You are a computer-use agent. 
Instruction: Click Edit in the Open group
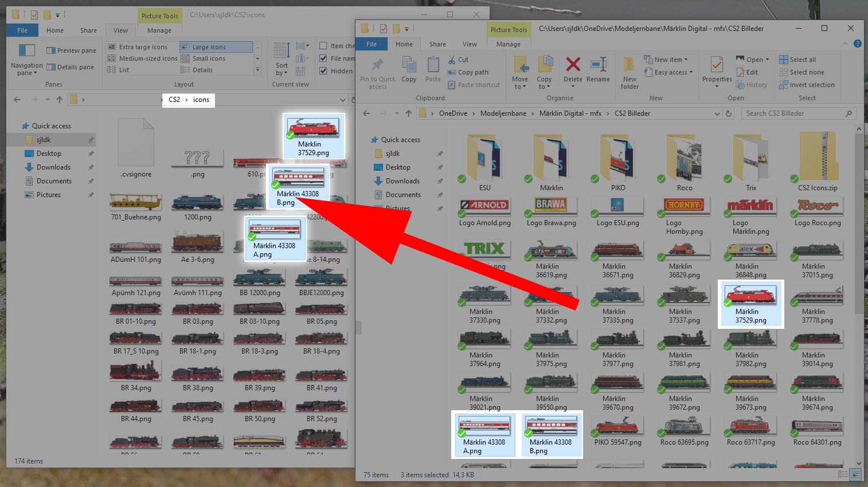tap(747, 72)
